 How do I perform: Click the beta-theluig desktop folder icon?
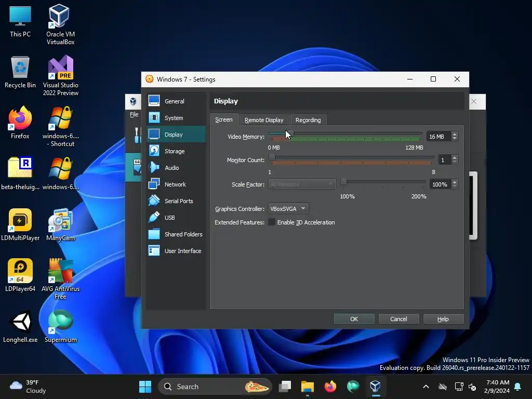pos(20,174)
